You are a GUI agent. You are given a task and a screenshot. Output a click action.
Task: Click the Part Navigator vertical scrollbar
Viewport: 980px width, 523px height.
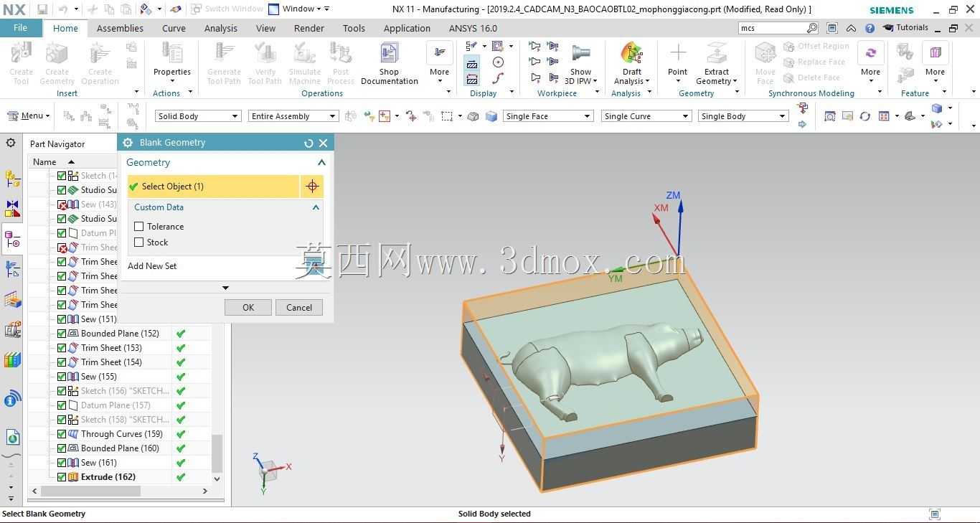point(217,452)
